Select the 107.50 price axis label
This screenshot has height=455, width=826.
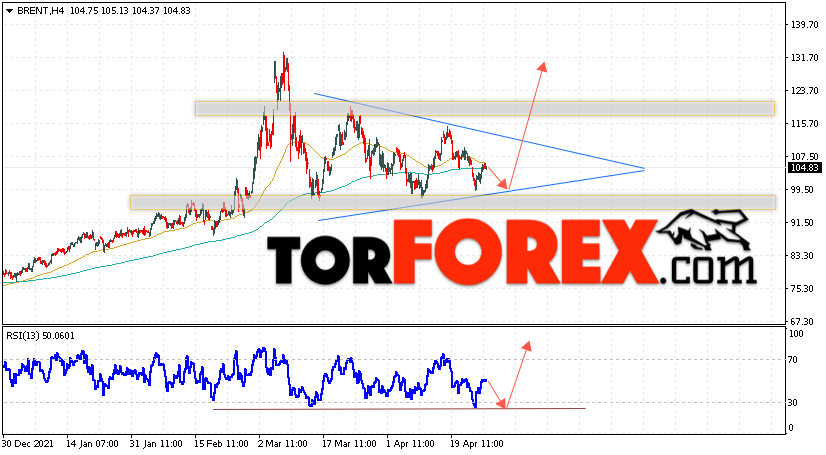coord(804,156)
